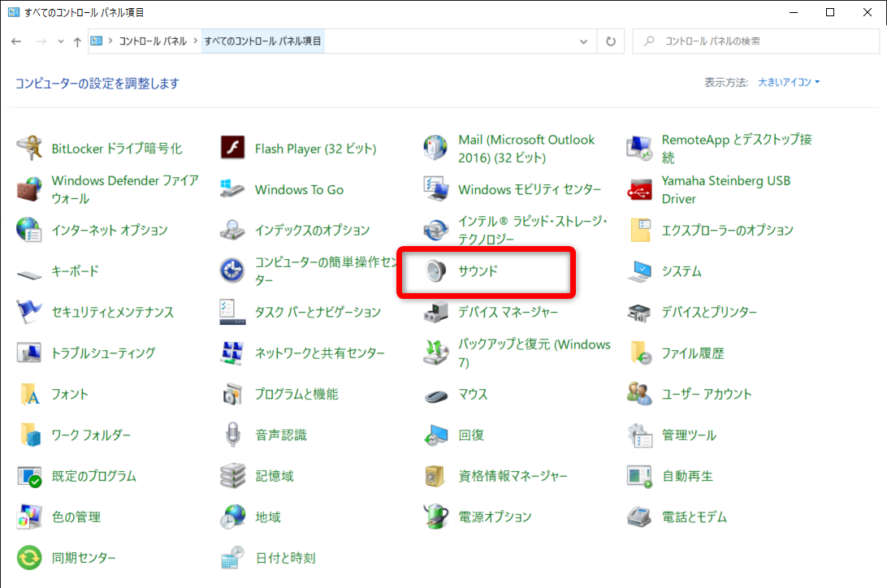The image size is (887, 588).
Task: Click the title bar Control Panel icon
Action: click(x=14, y=12)
